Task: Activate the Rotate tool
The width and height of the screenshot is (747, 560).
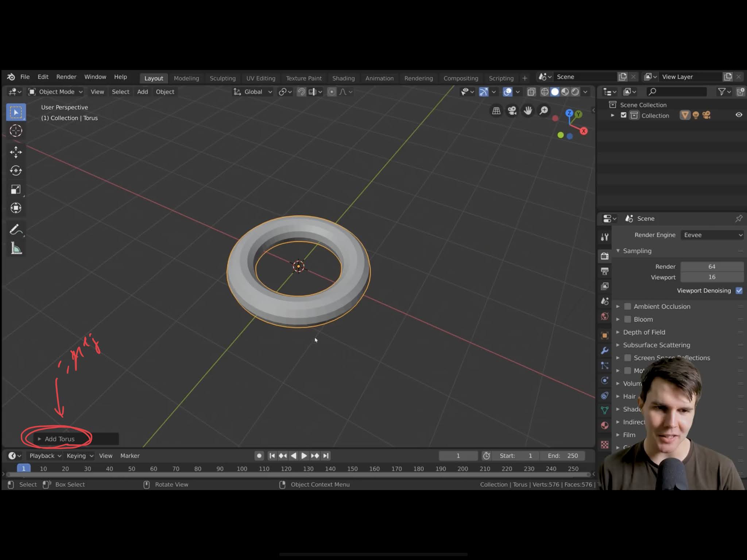Action: tap(16, 171)
